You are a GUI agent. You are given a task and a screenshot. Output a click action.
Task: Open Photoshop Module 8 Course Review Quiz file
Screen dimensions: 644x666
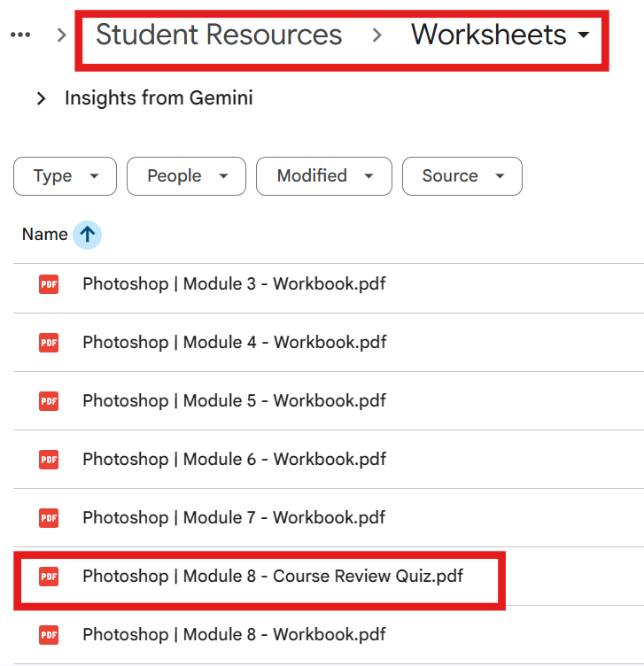click(x=273, y=577)
